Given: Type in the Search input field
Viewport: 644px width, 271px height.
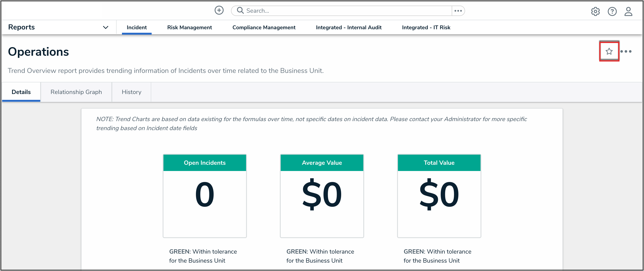Looking at the screenshot, I should click(345, 11).
